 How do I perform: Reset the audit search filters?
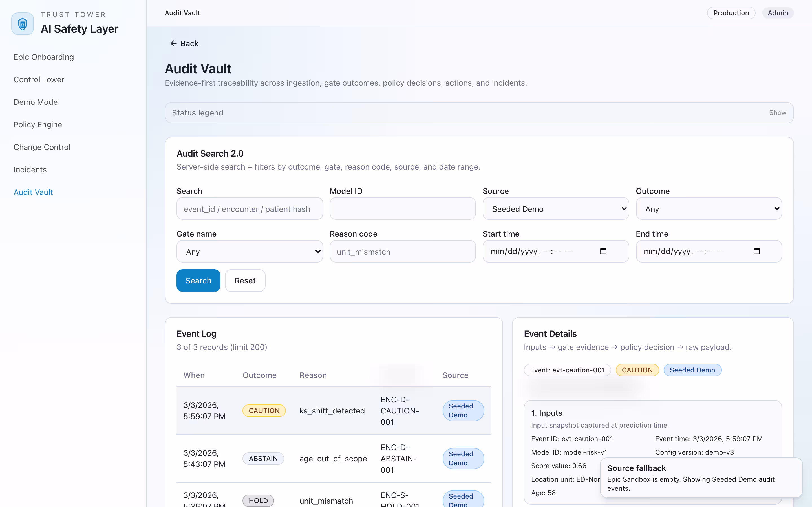click(x=245, y=280)
